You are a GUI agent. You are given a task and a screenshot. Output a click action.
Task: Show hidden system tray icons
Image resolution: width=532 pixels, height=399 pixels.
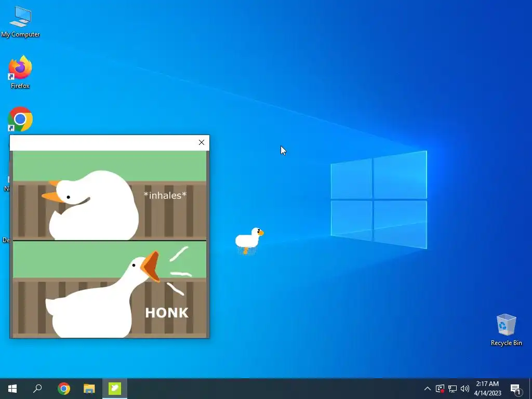(x=428, y=389)
